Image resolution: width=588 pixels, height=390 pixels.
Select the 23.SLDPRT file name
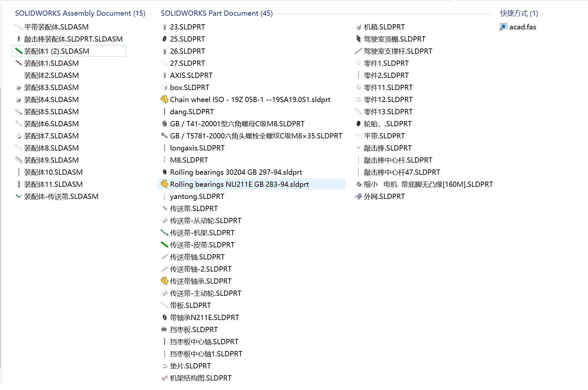pos(188,27)
